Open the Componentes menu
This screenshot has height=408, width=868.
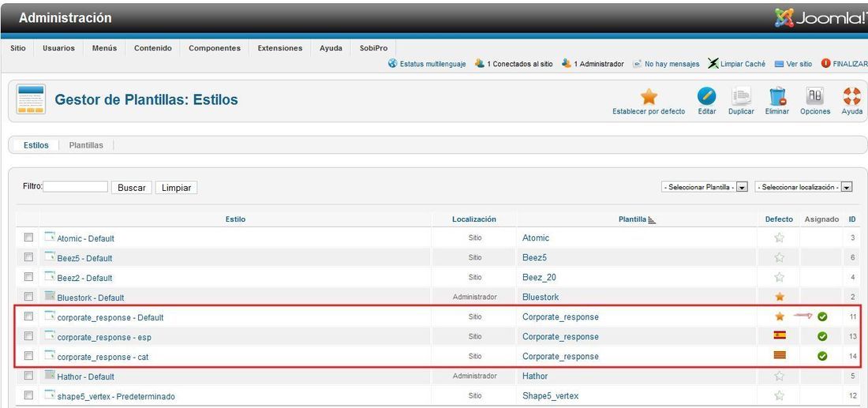point(215,48)
